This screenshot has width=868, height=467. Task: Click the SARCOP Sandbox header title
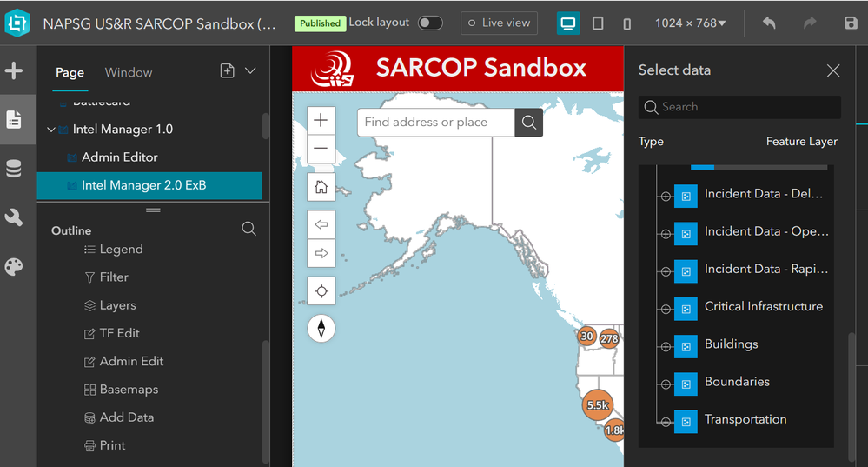pos(481,68)
